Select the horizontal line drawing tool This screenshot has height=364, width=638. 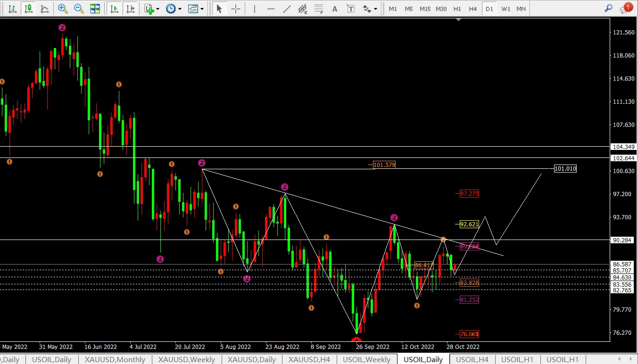coord(270,8)
